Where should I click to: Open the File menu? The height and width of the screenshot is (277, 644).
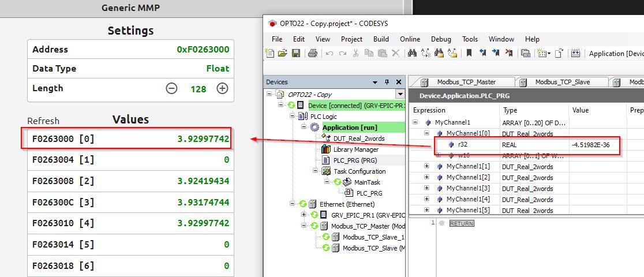click(x=277, y=39)
